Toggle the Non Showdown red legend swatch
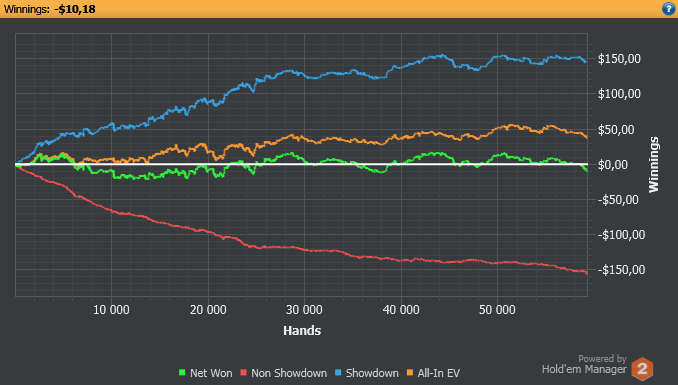This screenshot has height=385, width=678. tap(243, 372)
